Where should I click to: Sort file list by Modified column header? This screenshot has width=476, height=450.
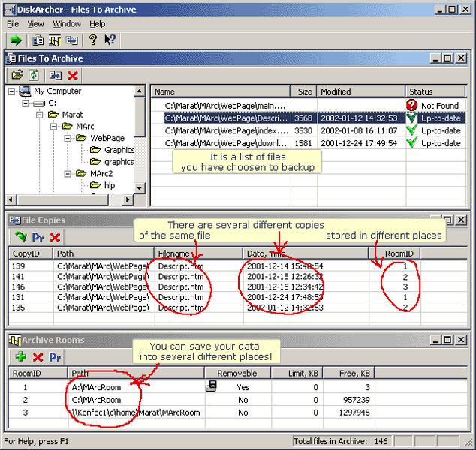click(360, 91)
